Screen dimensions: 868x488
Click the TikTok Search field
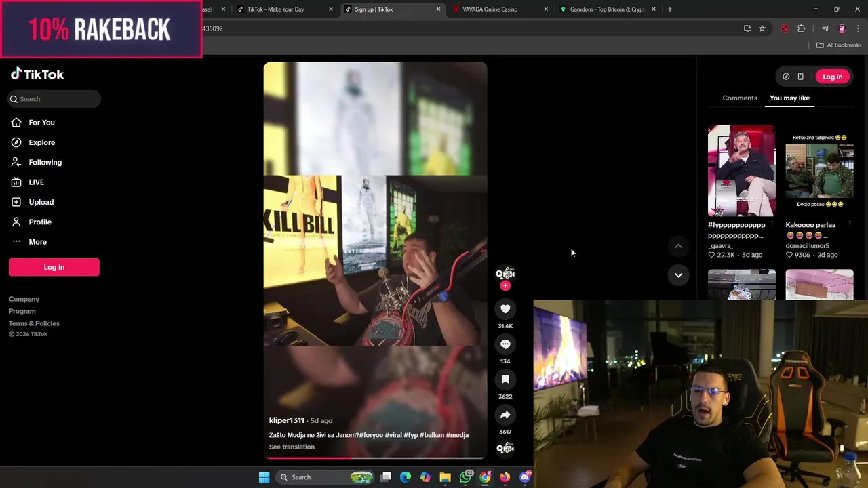[x=55, y=99]
